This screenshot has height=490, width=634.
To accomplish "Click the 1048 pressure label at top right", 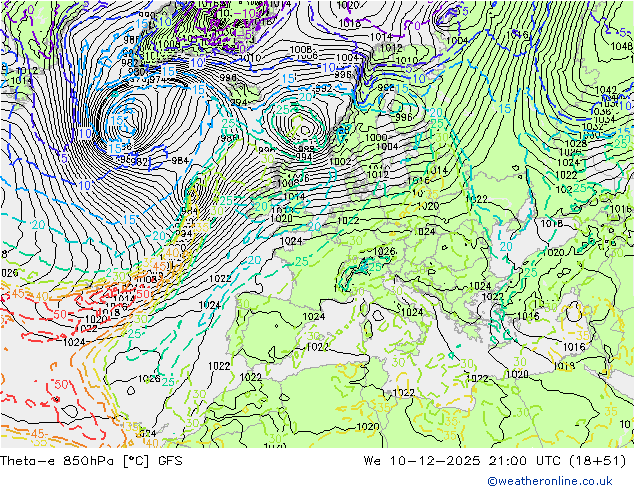I will 621,46.
